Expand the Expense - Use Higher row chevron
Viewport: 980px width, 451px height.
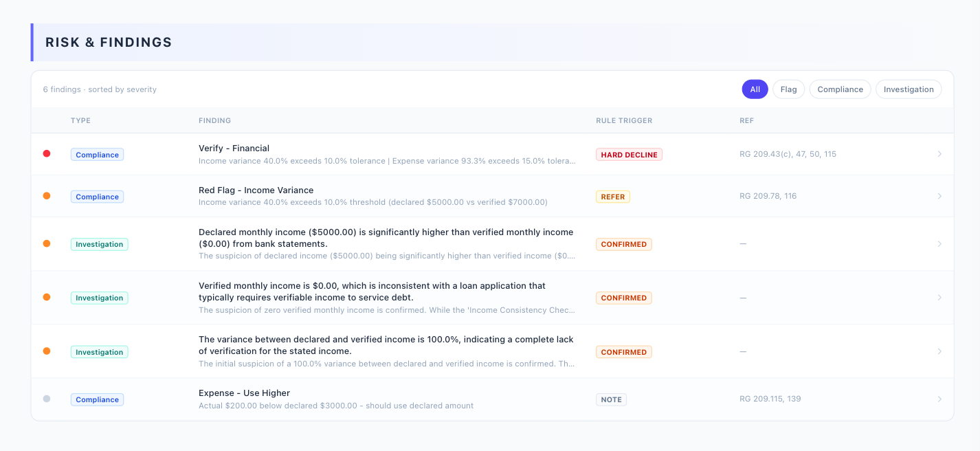939,399
